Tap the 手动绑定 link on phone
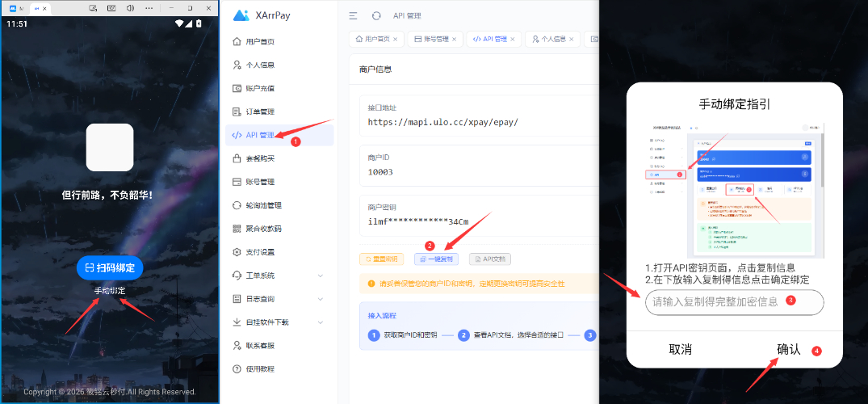This screenshot has width=868, height=404. [x=110, y=290]
